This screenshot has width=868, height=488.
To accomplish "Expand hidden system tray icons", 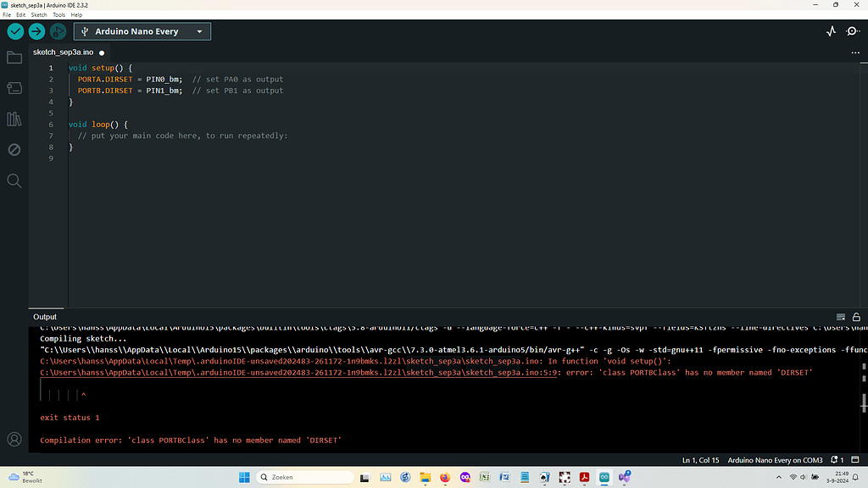I will coord(779,477).
